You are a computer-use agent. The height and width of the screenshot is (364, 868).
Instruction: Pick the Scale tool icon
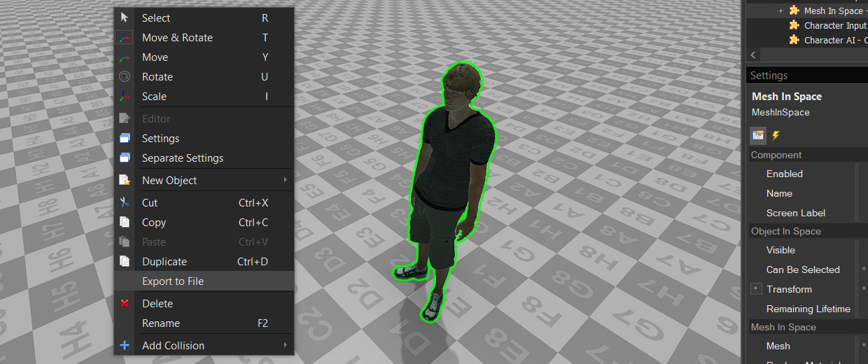coord(125,96)
